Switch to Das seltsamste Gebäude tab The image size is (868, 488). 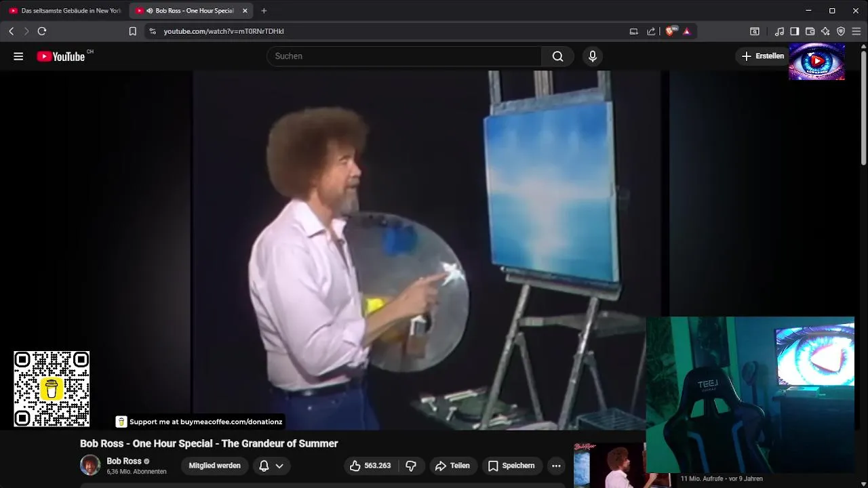(64, 11)
